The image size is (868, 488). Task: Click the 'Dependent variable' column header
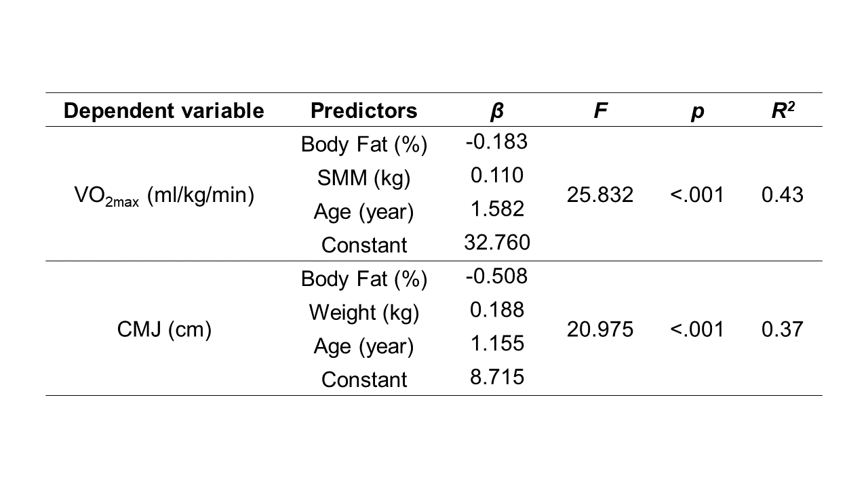[x=163, y=110]
